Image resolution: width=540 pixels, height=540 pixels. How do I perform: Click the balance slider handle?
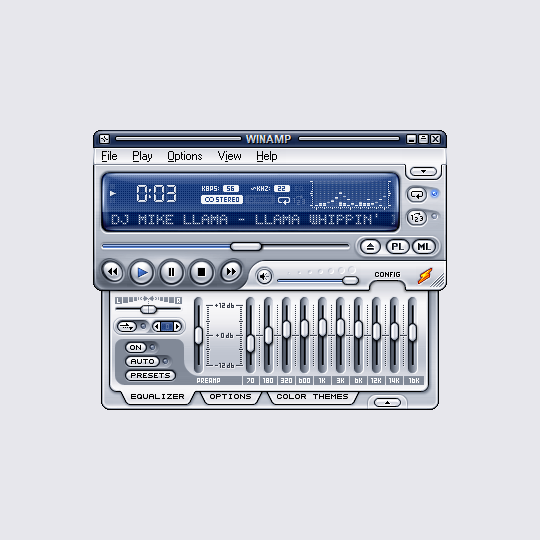(148, 309)
